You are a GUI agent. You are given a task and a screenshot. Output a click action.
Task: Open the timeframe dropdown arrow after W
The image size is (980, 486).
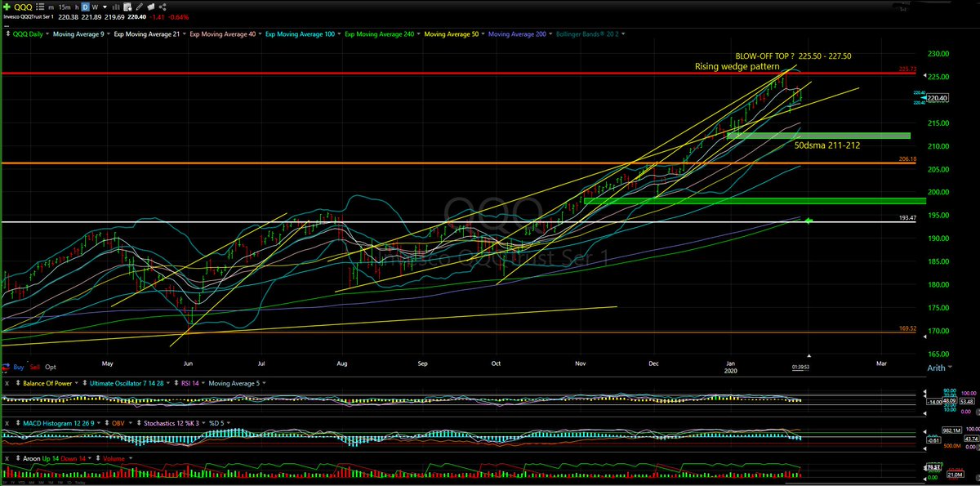tap(105, 7)
